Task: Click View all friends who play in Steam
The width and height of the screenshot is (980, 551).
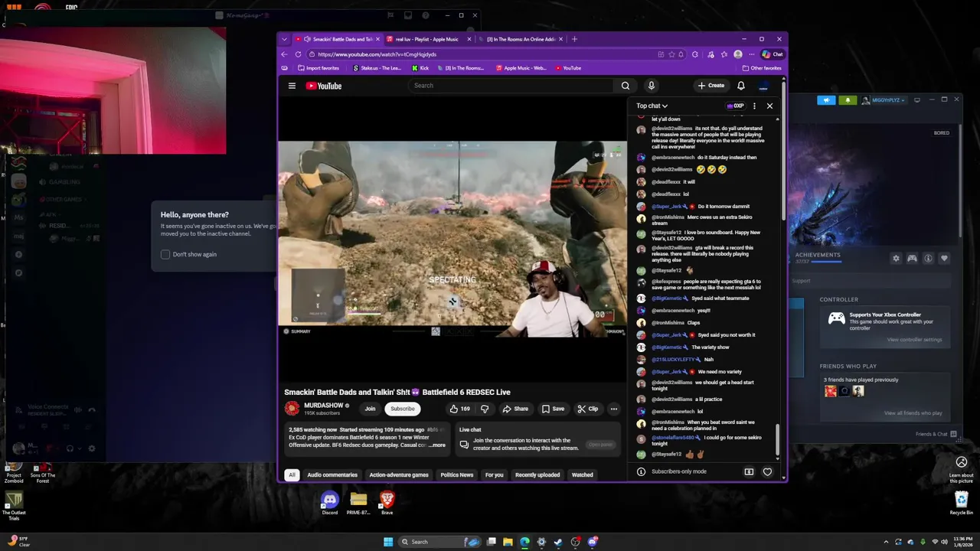Action: (913, 413)
